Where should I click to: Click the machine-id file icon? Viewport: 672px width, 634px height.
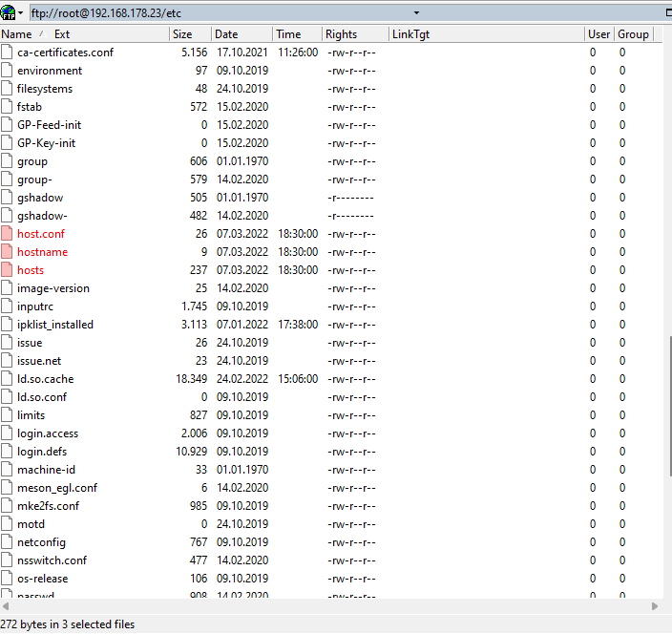8,470
